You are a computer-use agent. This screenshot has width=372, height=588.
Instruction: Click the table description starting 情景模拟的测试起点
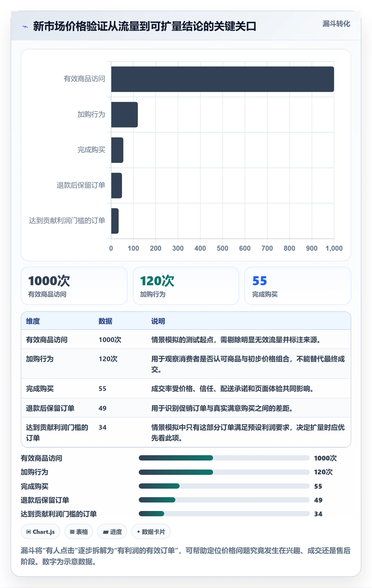(x=236, y=340)
